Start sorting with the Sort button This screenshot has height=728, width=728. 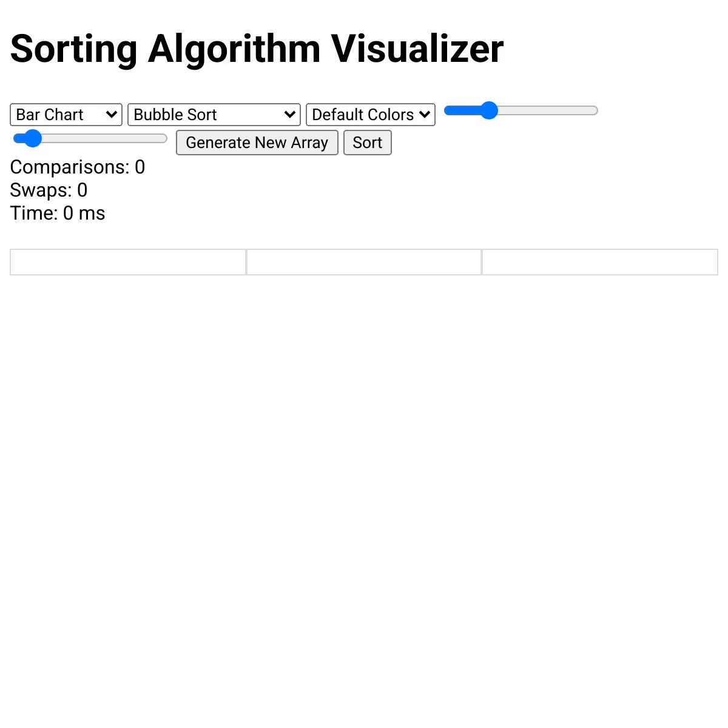[368, 143]
